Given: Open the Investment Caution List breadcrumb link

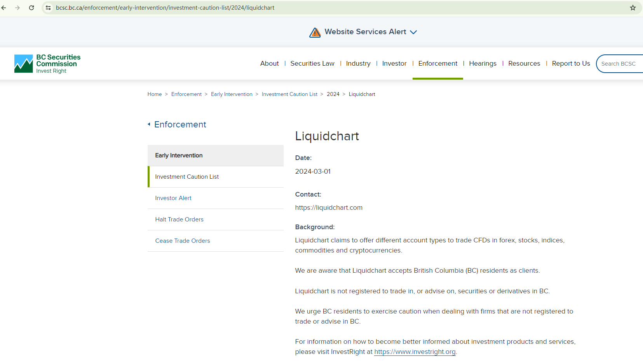Looking at the screenshot, I should [x=289, y=94].
